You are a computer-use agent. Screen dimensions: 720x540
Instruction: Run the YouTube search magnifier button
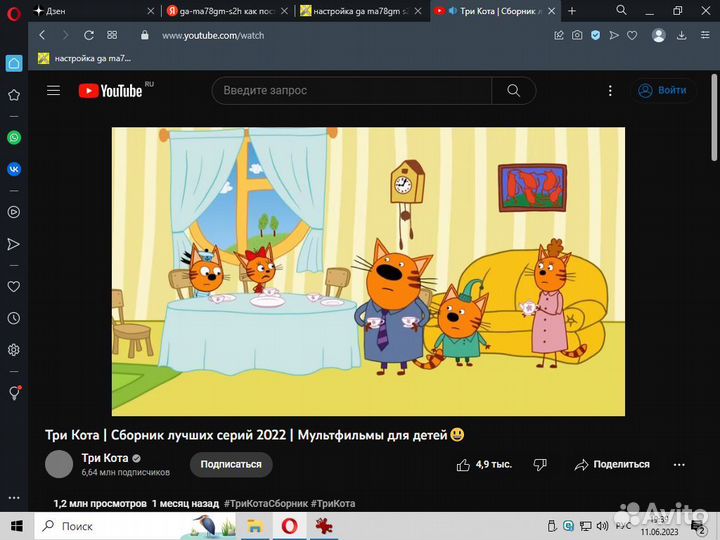tap(513, 90)
